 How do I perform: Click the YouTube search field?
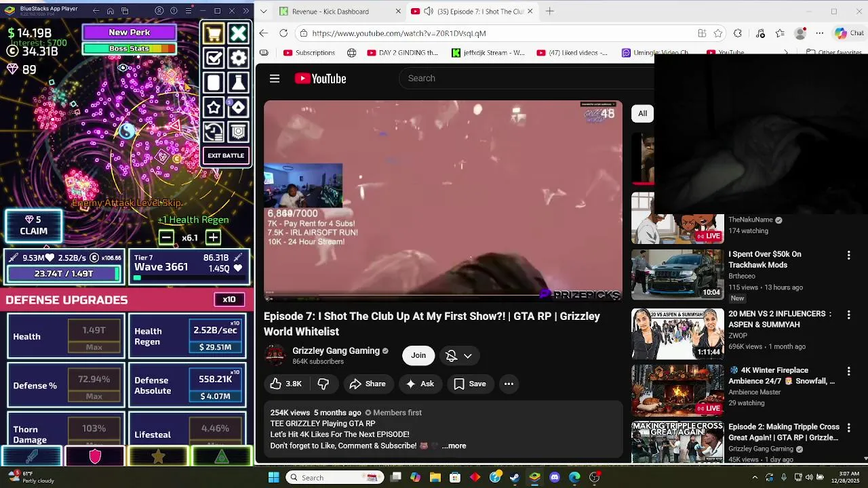[526, 78]
